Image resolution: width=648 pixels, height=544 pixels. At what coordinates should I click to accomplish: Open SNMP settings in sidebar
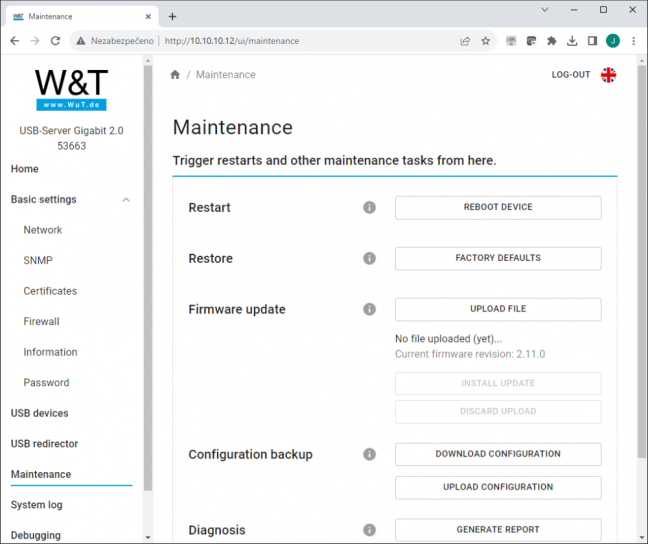38,260
